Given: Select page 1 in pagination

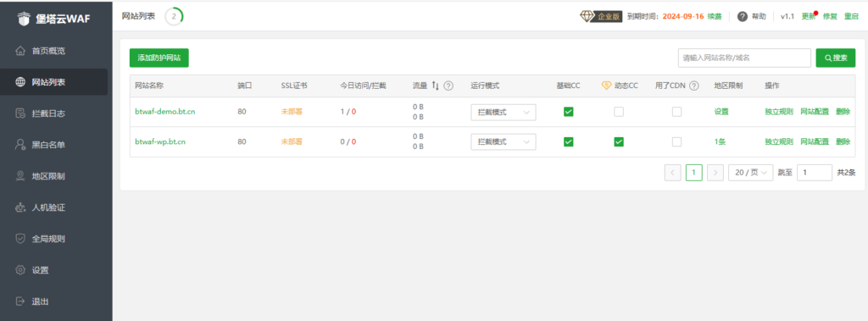Looking at the screenshot, I should [x=694, y=173].
